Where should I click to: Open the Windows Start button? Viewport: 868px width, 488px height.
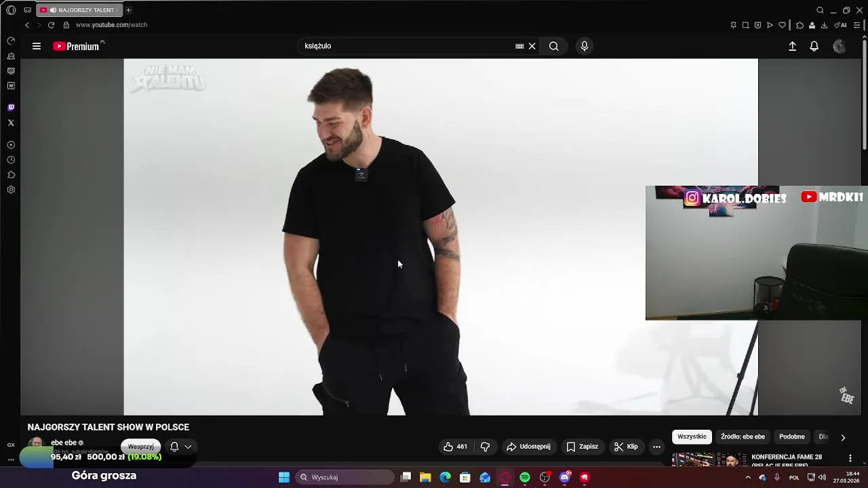(x=284, y=477)
